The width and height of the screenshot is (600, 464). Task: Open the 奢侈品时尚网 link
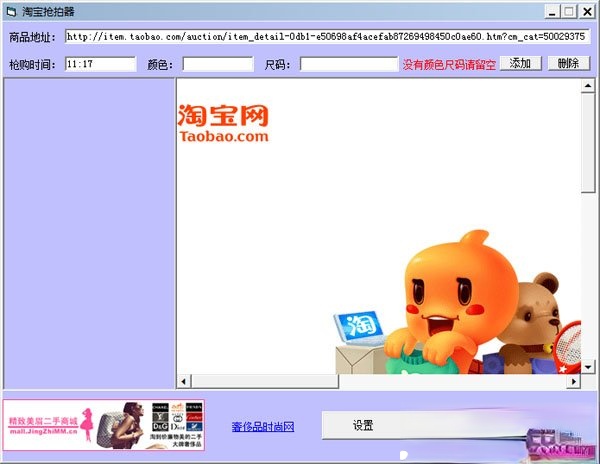(263, 427)
